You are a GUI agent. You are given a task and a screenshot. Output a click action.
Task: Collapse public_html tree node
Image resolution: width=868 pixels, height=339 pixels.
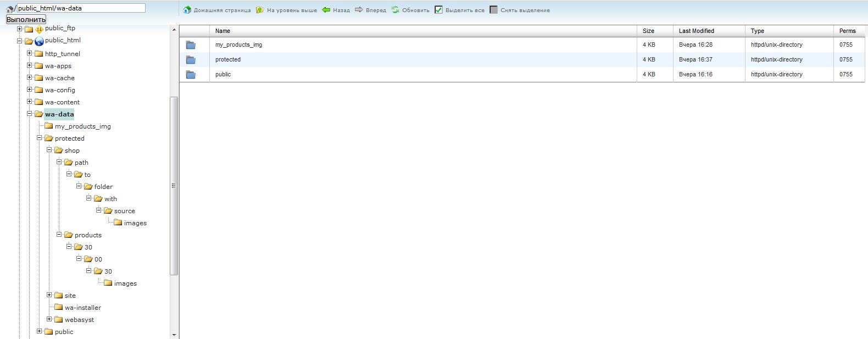[x=20, y=41]
